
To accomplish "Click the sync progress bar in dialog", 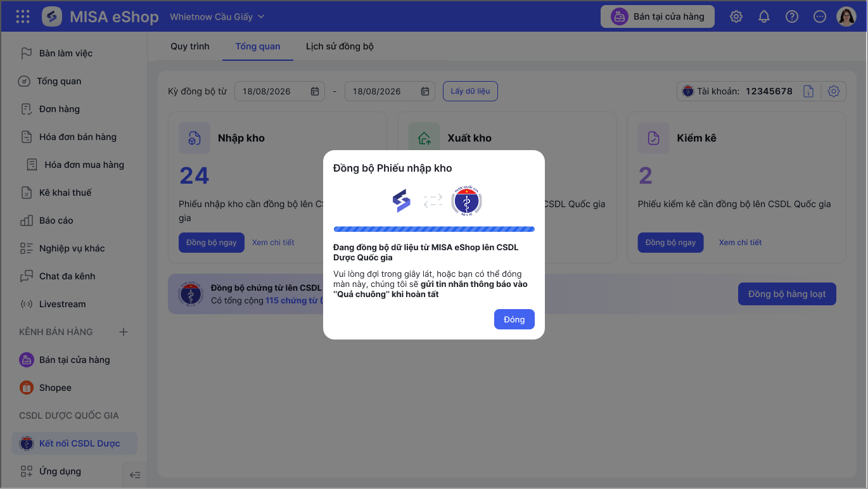I will coord(434,229).
